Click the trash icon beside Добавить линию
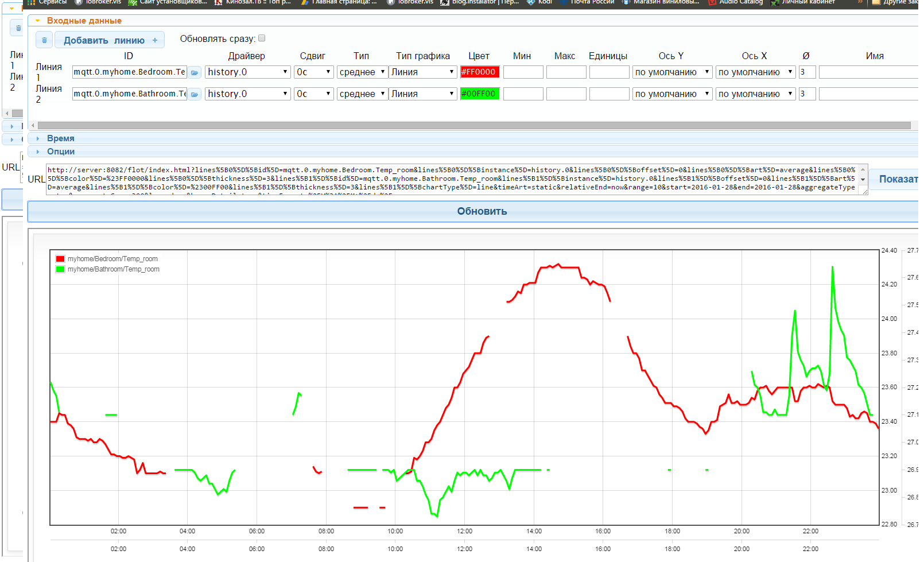Viewport: 924px width, 562px height. pos(45,40)
